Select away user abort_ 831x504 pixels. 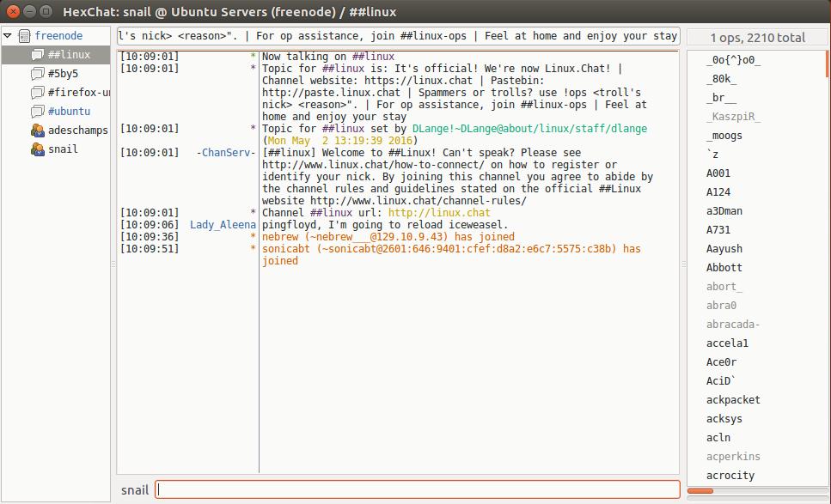point(724,287)
